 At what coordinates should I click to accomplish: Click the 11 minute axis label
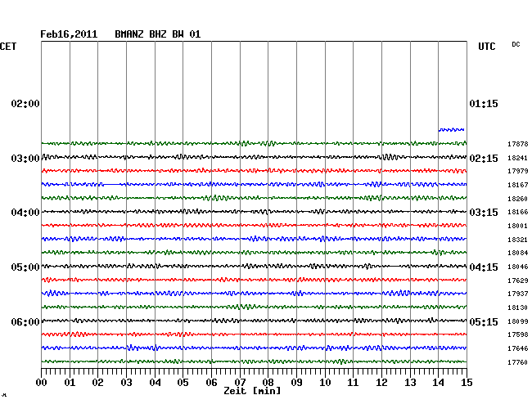[x=353, y=383]
